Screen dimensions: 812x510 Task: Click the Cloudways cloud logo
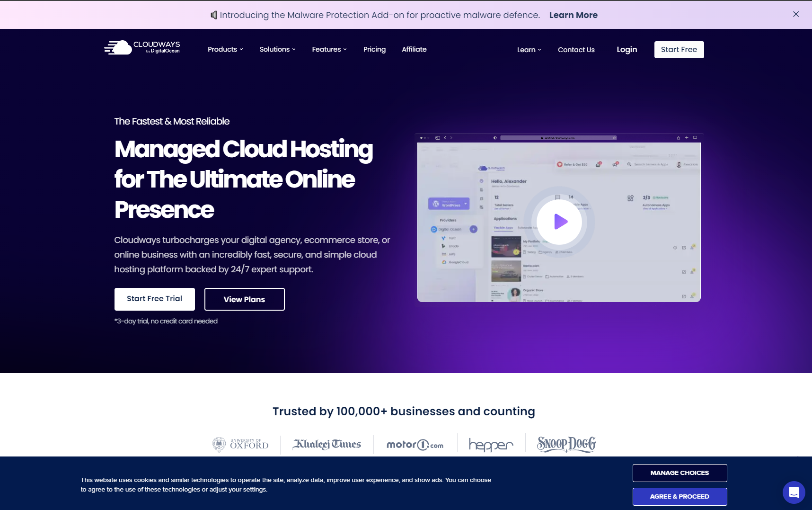[142, 48]
